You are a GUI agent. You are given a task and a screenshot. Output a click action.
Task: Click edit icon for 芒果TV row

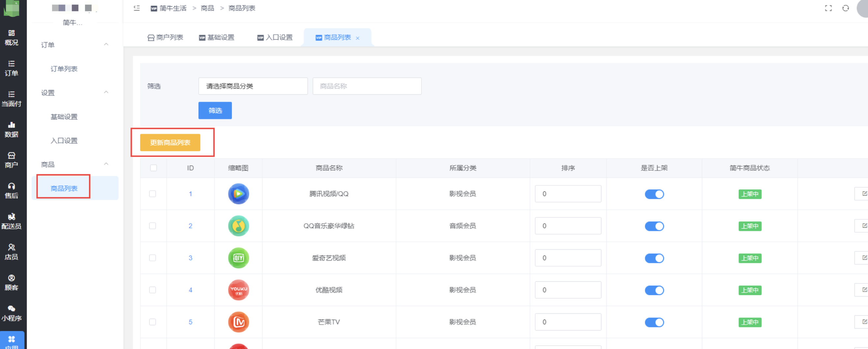(x=864, y=322)
